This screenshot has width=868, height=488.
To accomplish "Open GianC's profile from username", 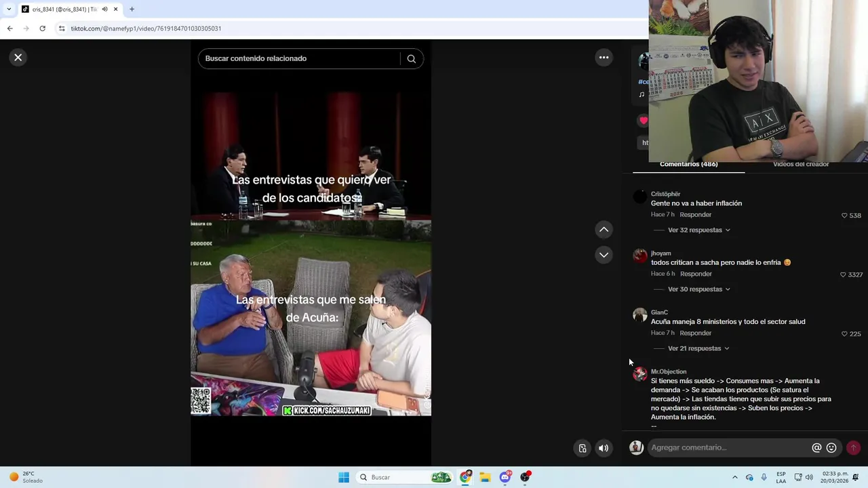I will pyautogui.click(x=659, y=312).
